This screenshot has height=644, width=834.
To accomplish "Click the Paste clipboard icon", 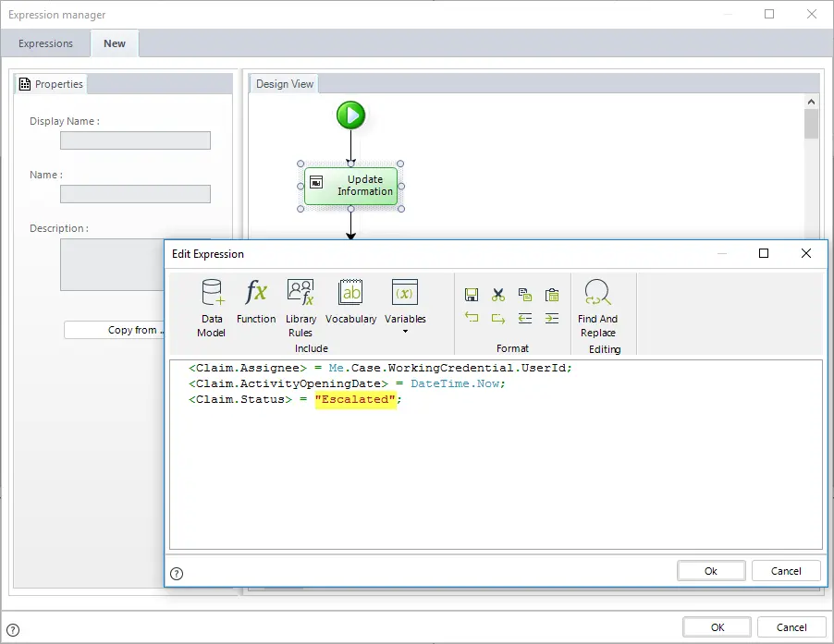I will [x=552, y=295].
